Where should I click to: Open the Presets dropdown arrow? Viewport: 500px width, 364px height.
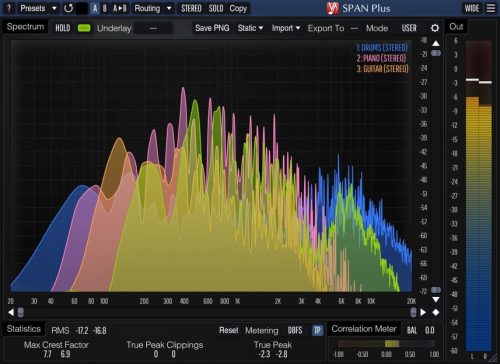54,8
